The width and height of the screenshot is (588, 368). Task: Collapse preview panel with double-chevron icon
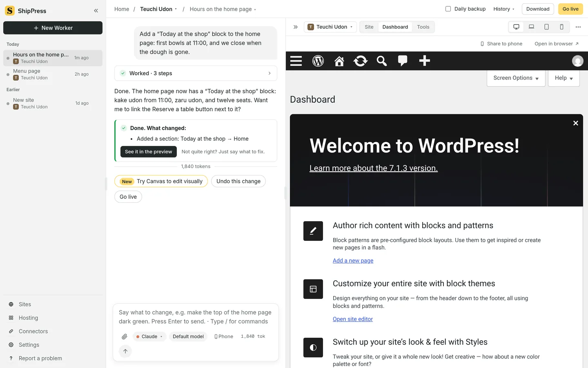point(296,27)
